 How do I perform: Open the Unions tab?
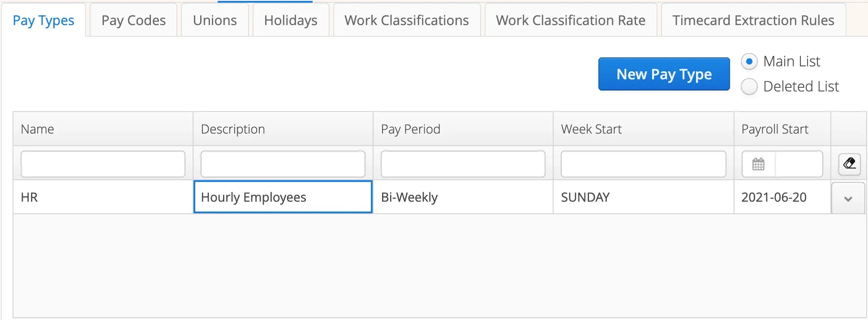coord(215,20)
